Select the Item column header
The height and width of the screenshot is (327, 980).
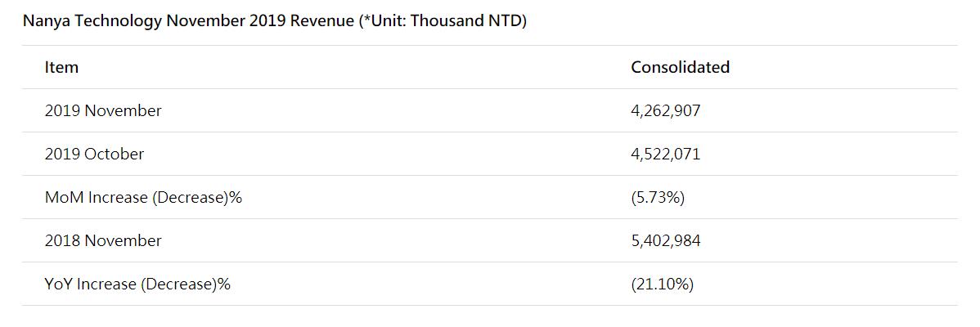click(61, 67)
